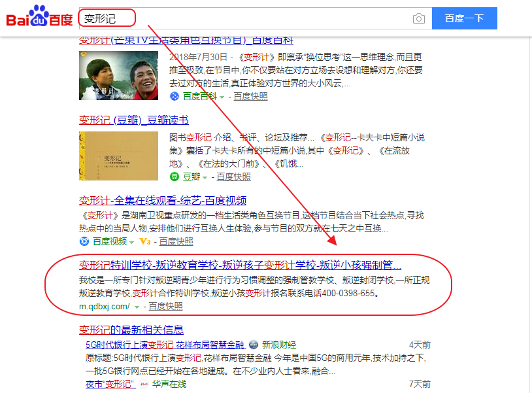Open the 变形记 (豆瓣)_豆瓣读书 result
Viewport: 532px width, 393px height.
(x=134, y=120)
